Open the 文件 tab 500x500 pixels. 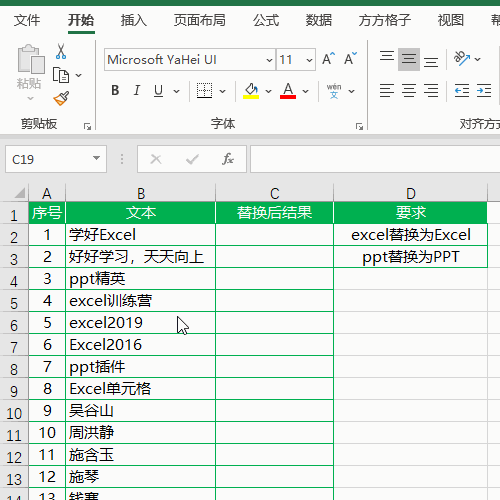[x=27, y=20]
